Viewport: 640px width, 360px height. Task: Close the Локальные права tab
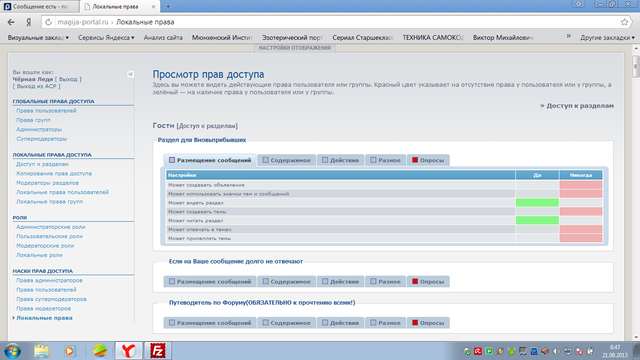[x=153, y=7]
